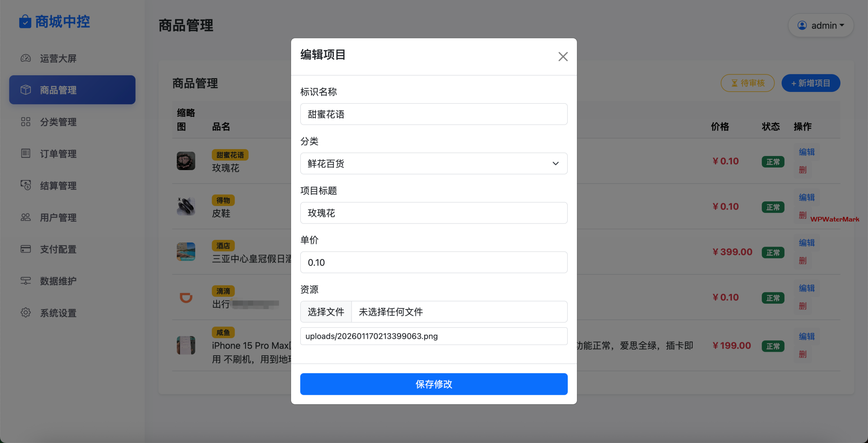868x443 pixels.
Task: Expand the 分类 dropdown showing 鲜花百货
Action: 434,164
